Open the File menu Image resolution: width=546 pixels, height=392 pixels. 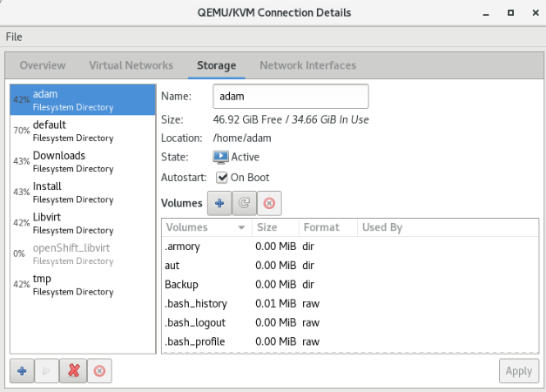tap(14, 37)
